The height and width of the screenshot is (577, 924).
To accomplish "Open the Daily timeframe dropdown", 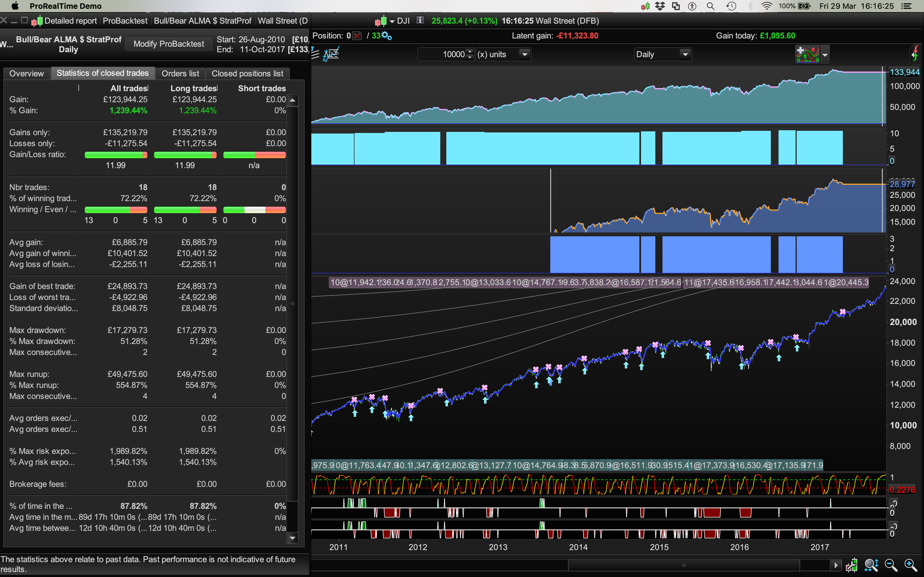I will coord(685,55).
